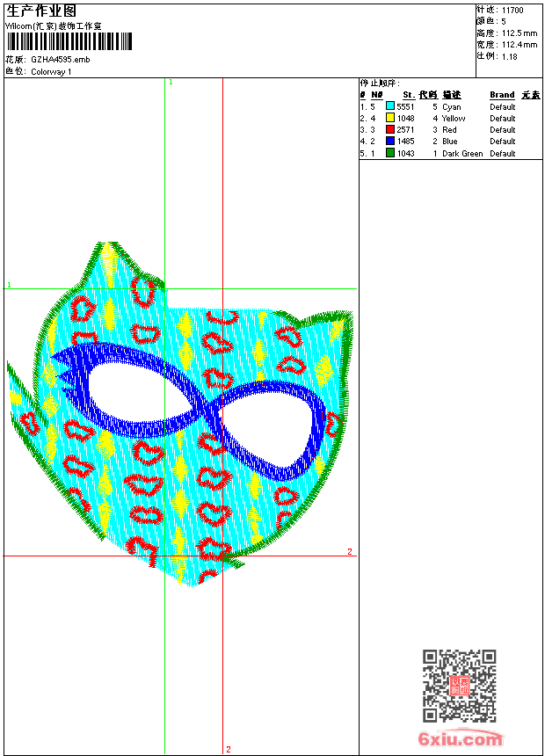Click the red marker 2 on horizontal line

(349, 551)
